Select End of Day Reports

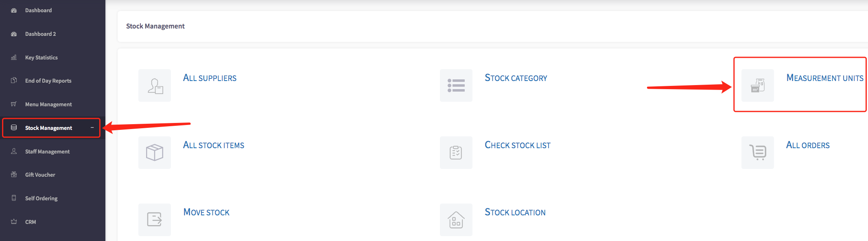tap(48, 81)
